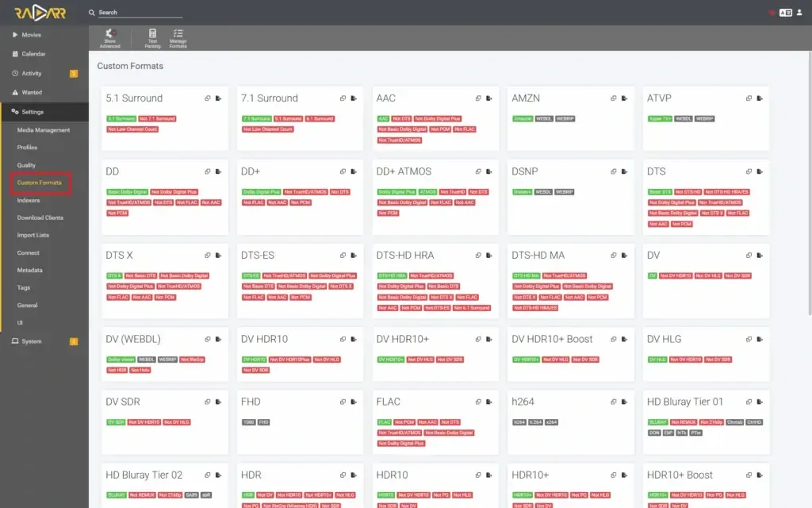Open keyboard shortcuts icon in header
This screenshot has height=508, width=812.
click(x=785, y=13)
